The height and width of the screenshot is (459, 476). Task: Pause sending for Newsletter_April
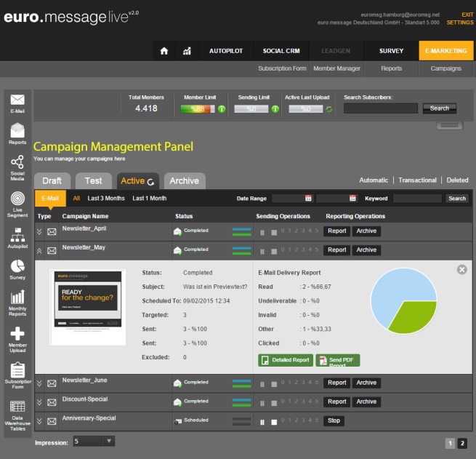tap(262, 232)
